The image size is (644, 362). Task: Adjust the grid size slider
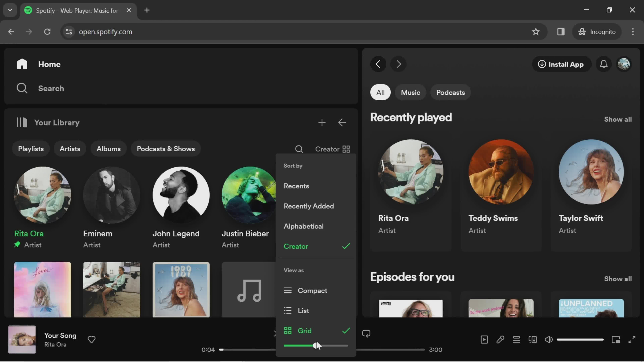click(316, 346)
